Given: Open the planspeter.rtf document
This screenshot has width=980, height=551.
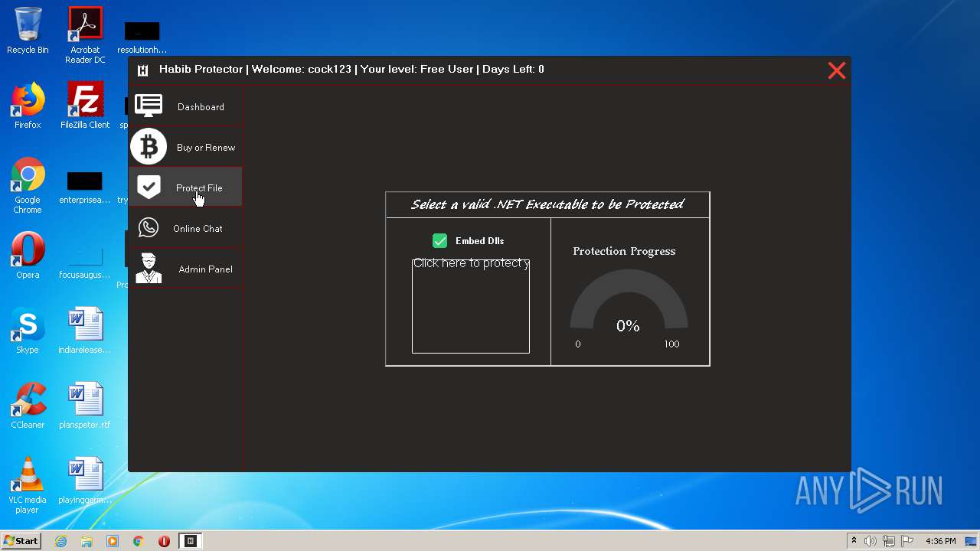Looking at the screenshot, I should pos(85,406).
